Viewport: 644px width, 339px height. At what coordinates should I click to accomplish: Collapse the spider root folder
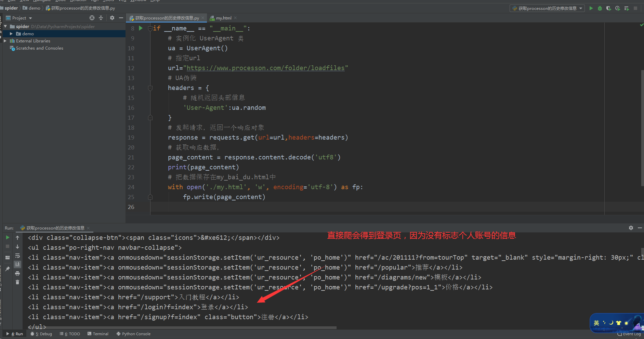(x=5, y=26)
